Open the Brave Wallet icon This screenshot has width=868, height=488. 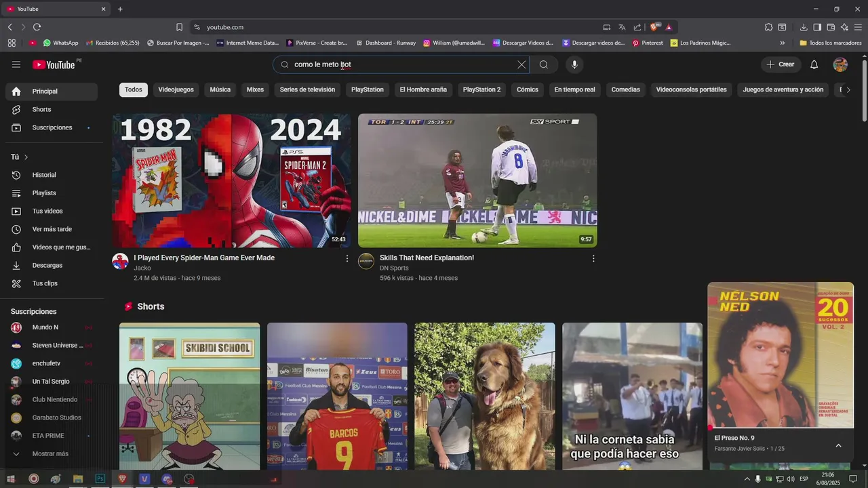(x=831, y=27)
